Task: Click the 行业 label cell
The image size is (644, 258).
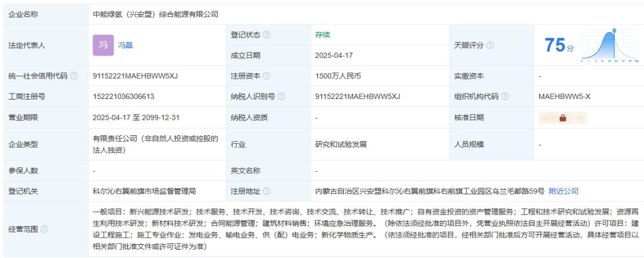Action: pyautogui.click(x=268, y=144)
